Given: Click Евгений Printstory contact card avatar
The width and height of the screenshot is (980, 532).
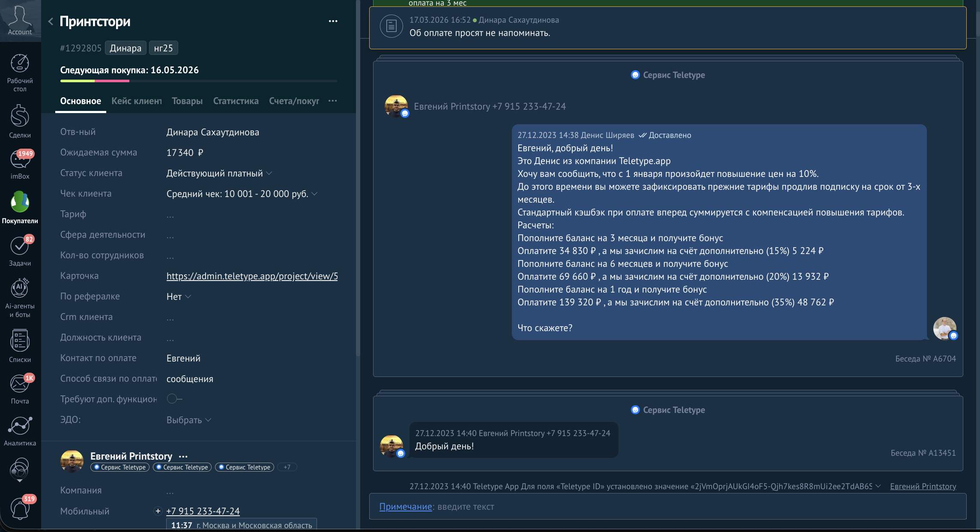Looking at the screenshot, I should click(x=72, y=461).
